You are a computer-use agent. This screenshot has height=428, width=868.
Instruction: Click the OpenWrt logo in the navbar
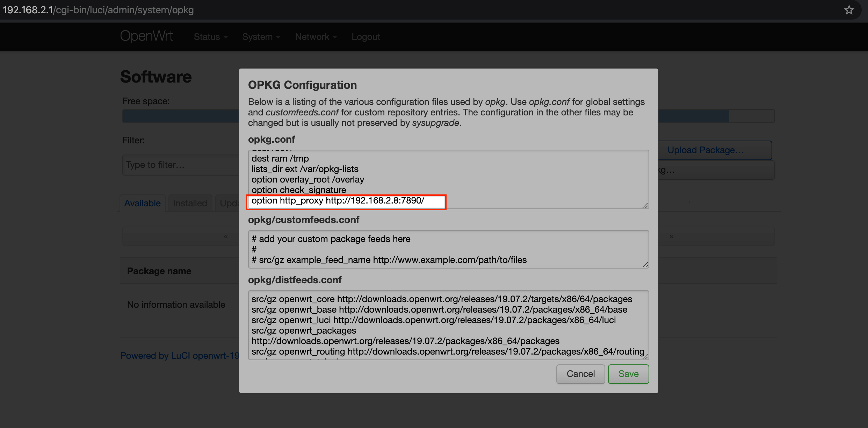[x=146, y=36]
